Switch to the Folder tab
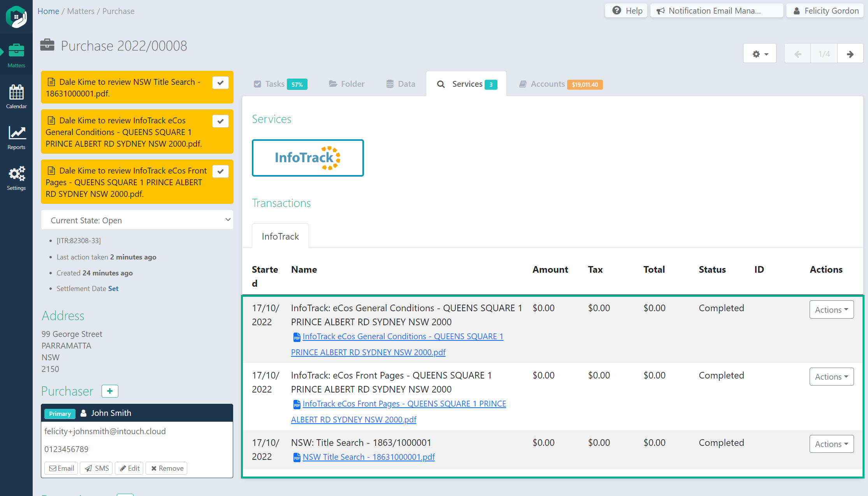868x496 pixels. point(346,84)
